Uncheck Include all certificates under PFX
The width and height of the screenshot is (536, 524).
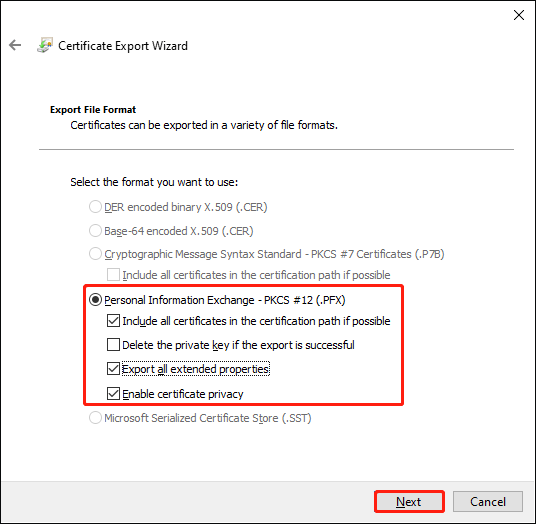(113, 321)
